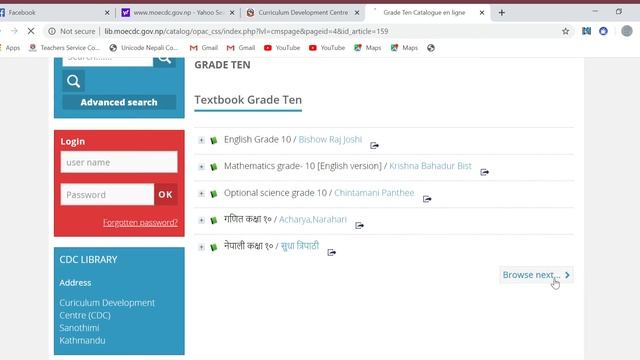Focus the user name field
640x360 pixels.
click(119, 162)
